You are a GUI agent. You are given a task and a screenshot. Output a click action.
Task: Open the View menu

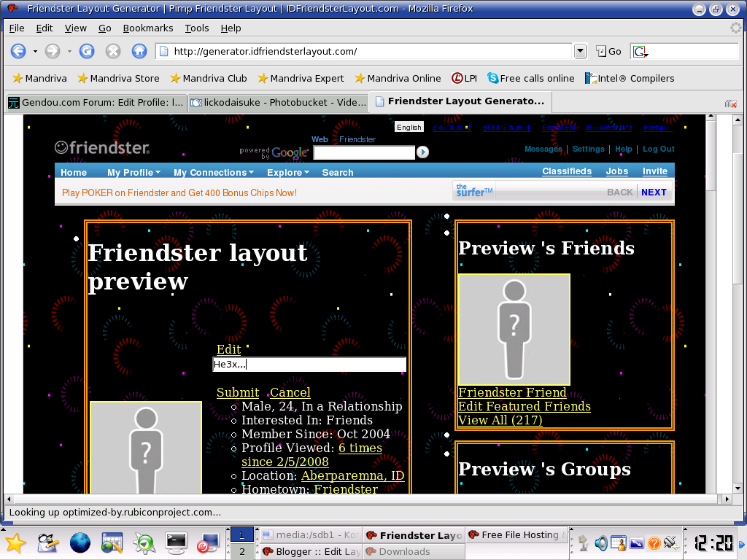pyautogui.click(x=76, y=28)
